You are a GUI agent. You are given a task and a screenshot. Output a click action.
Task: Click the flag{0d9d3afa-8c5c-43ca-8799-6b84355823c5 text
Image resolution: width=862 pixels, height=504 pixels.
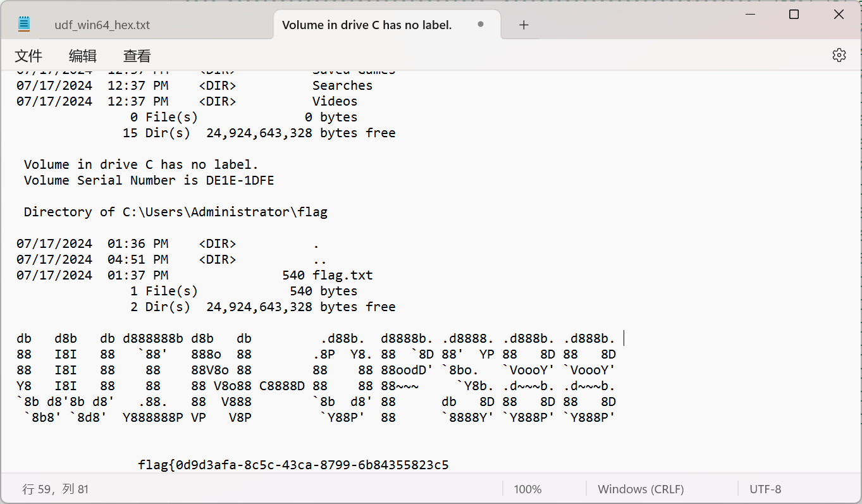(x=293, y=465)
